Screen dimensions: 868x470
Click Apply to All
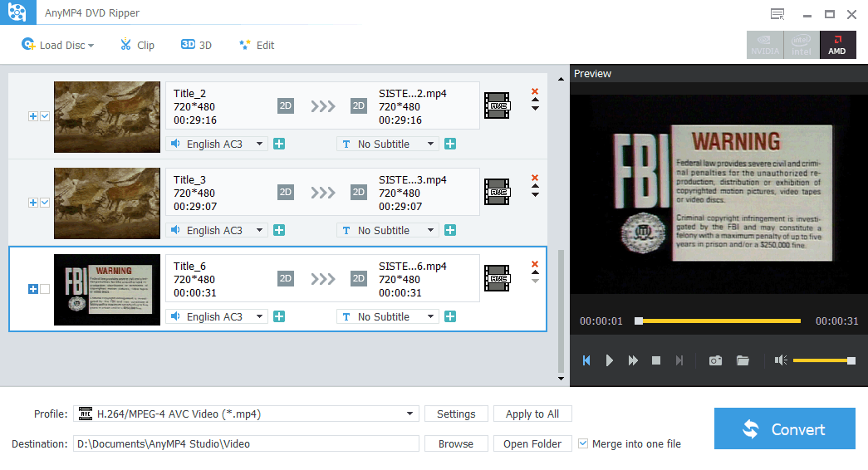[532, 414]
